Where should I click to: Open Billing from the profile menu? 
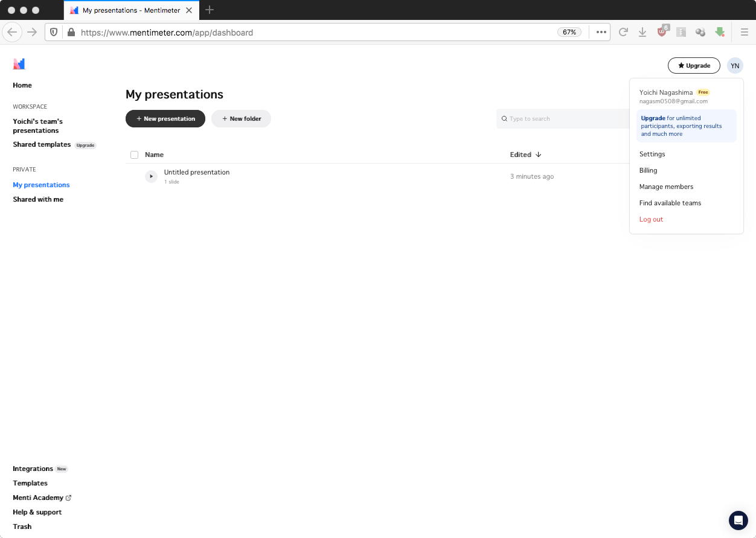tap(648, 170)
